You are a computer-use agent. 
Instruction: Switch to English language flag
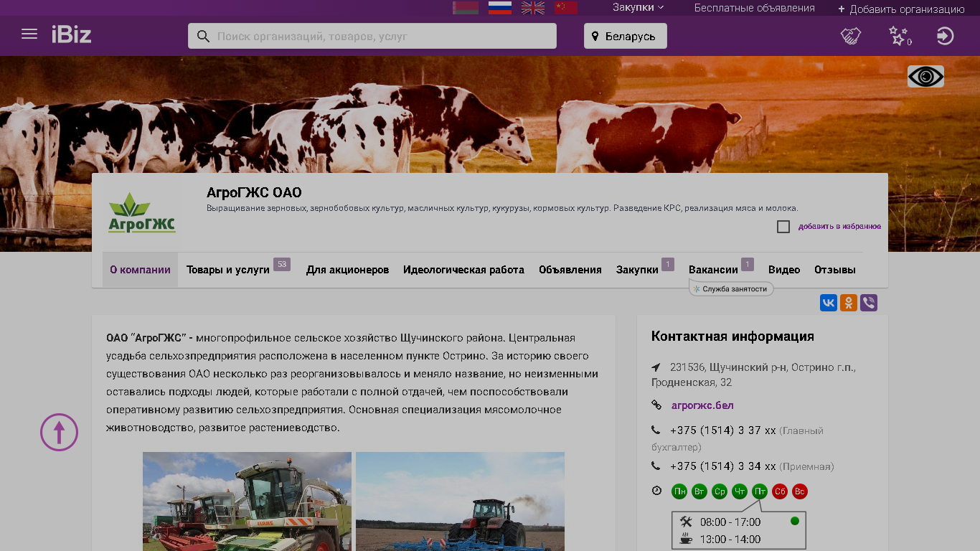coord(533,8)
